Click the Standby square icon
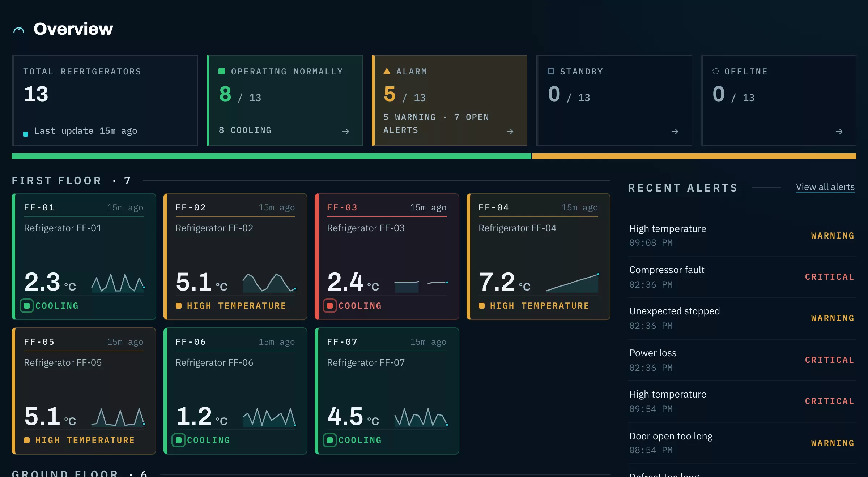 coord(551,71)
